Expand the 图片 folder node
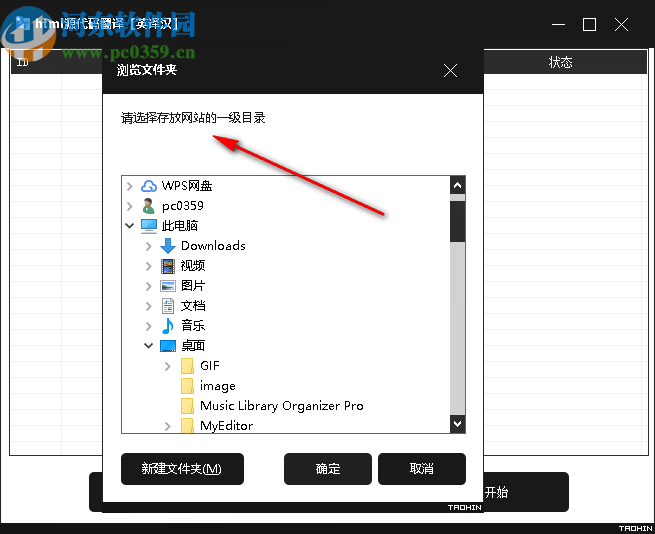 pos(148,286)
